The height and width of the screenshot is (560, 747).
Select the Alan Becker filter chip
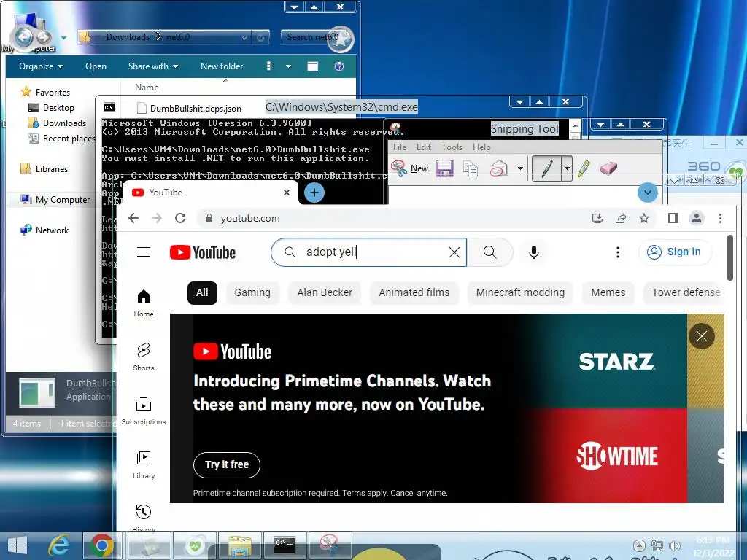click(325, 292)
